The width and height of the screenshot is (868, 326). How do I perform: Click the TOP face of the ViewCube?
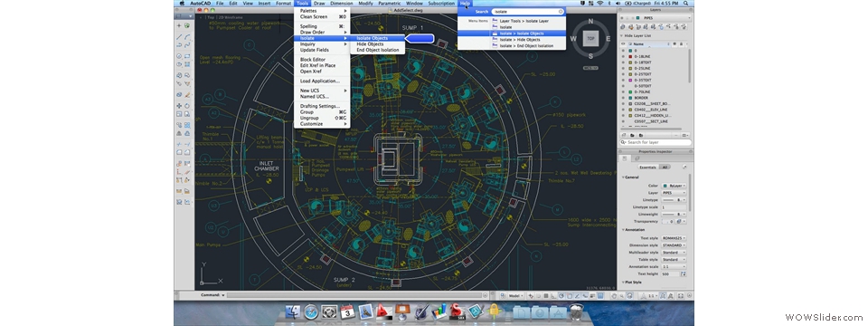click(590, 38)
